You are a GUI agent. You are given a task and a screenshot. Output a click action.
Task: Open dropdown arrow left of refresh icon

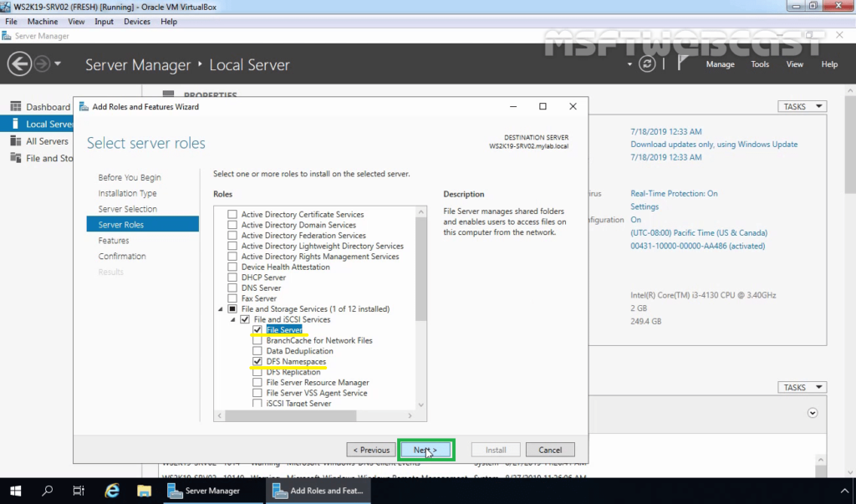(629, 64)
